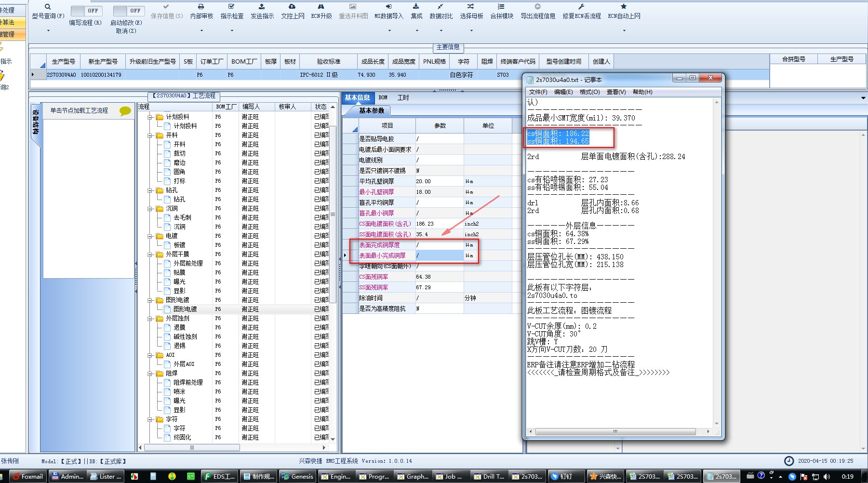Click the 内部审核 printer icon
Screen dimensions: 868x483
click(201, 7)
